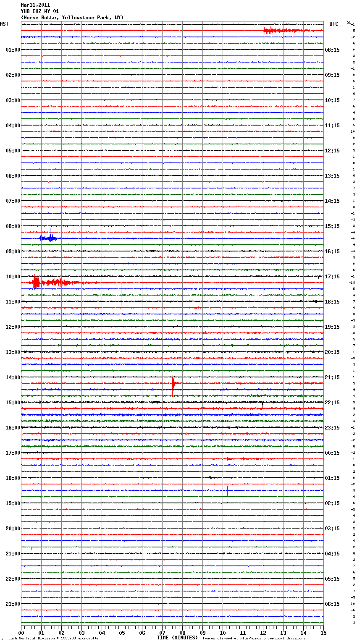
Task: Click the 17:15 UTC time label
Action: coord(332,277)
